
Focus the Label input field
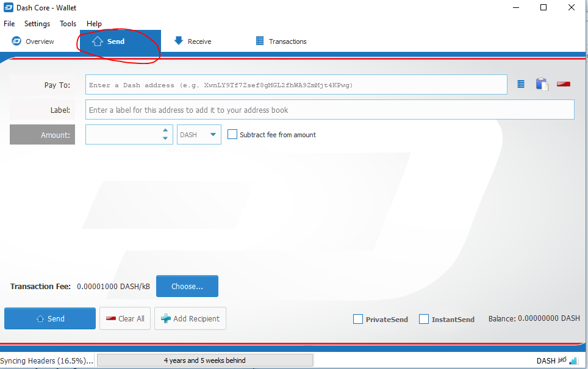[330, 110]
